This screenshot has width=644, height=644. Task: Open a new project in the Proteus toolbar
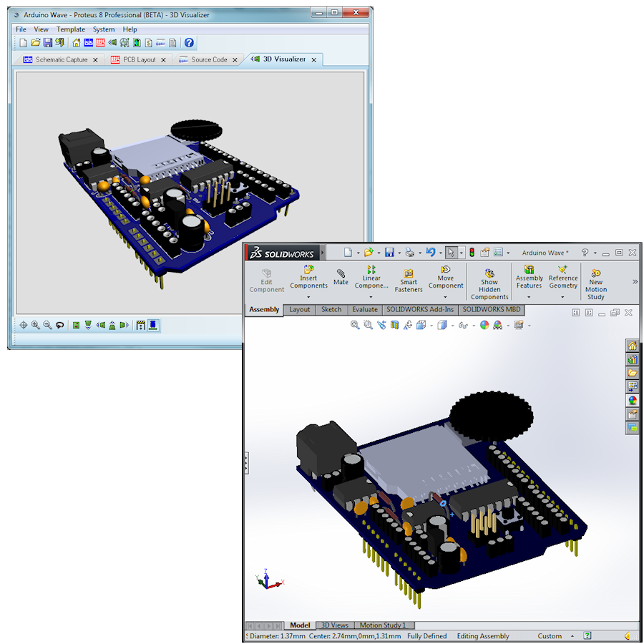[24, 43]
